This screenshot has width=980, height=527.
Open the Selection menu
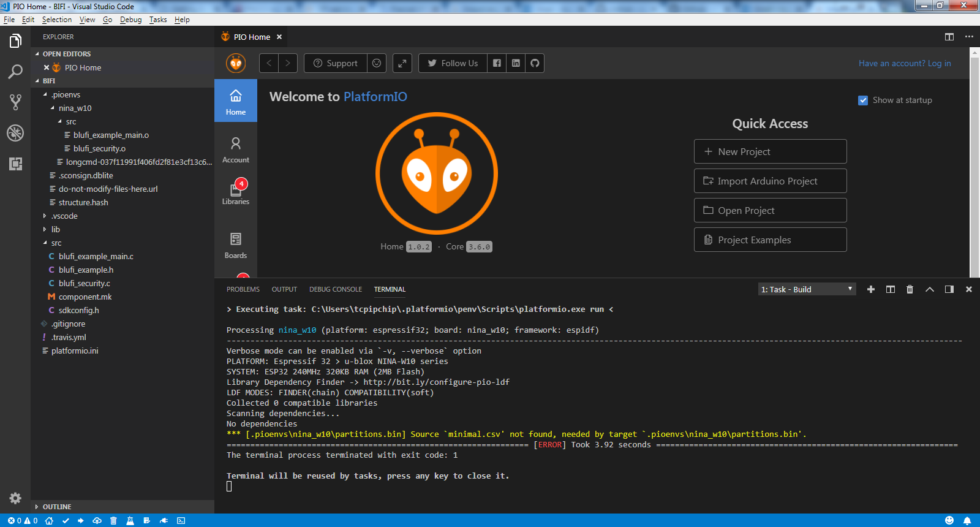[57, 20]
